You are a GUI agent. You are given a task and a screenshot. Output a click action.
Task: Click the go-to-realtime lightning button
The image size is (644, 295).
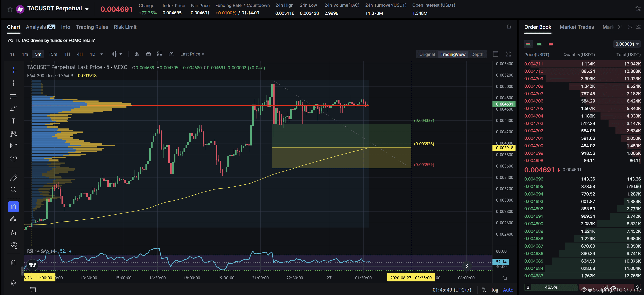point(467,266)
